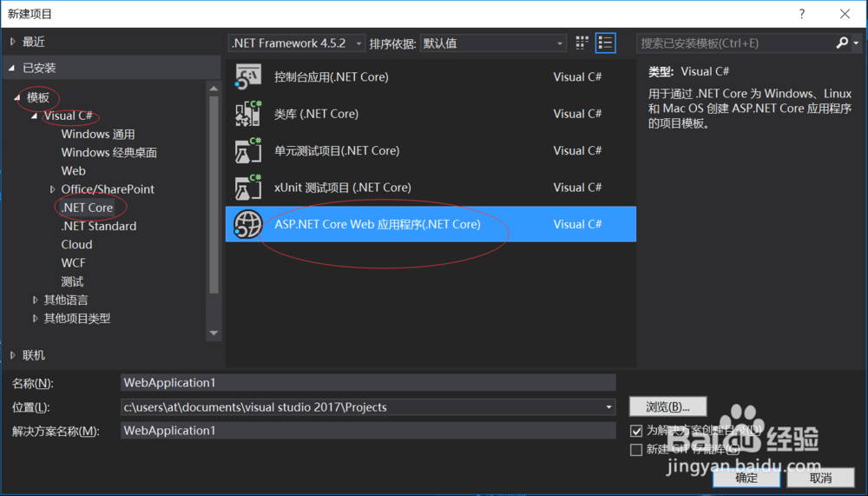Click '单元测试项目(.NET Core)' template name
This screenshot has height=496, width=868.
pos(337,151)
